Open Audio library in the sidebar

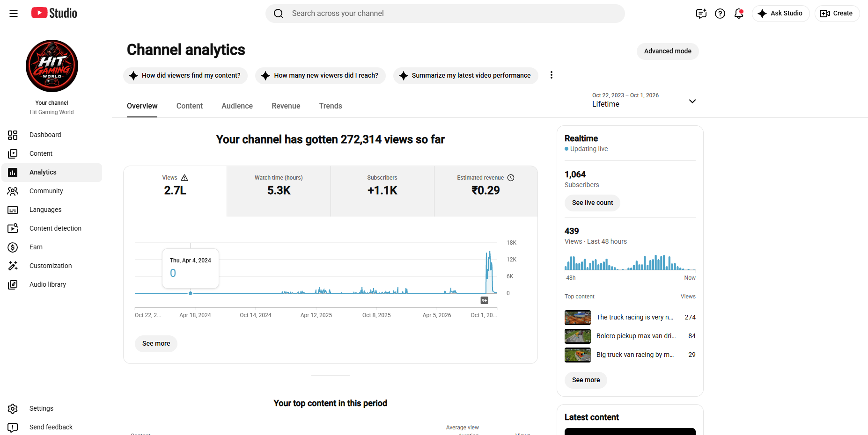pos(52,285)
